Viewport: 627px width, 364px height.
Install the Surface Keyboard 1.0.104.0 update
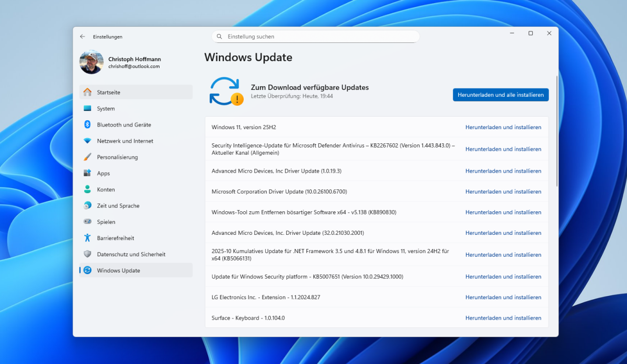pos(503,318)
